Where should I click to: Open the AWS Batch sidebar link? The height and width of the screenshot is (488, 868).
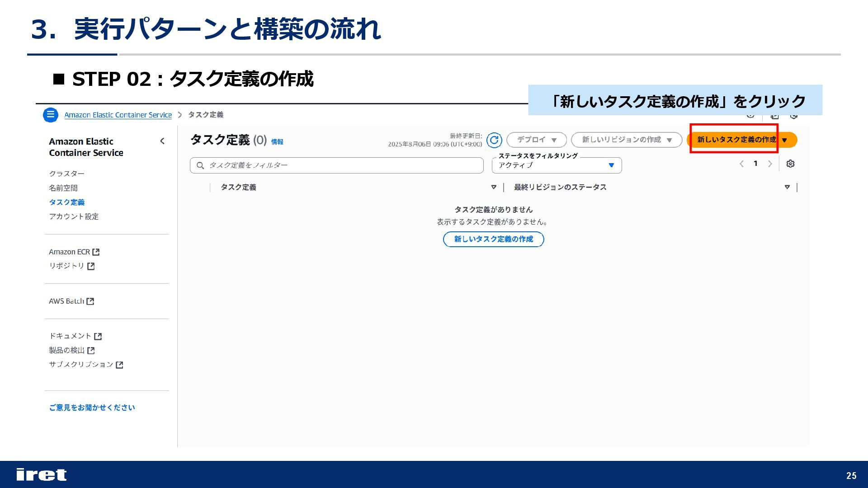pyautogui.click(x=66, y=301)
